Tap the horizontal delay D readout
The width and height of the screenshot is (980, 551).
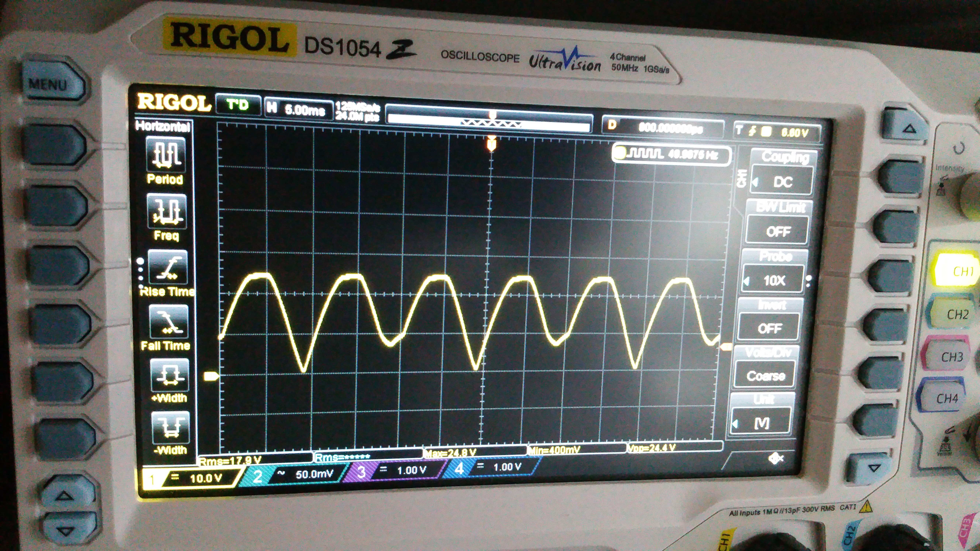coord(663,127)
